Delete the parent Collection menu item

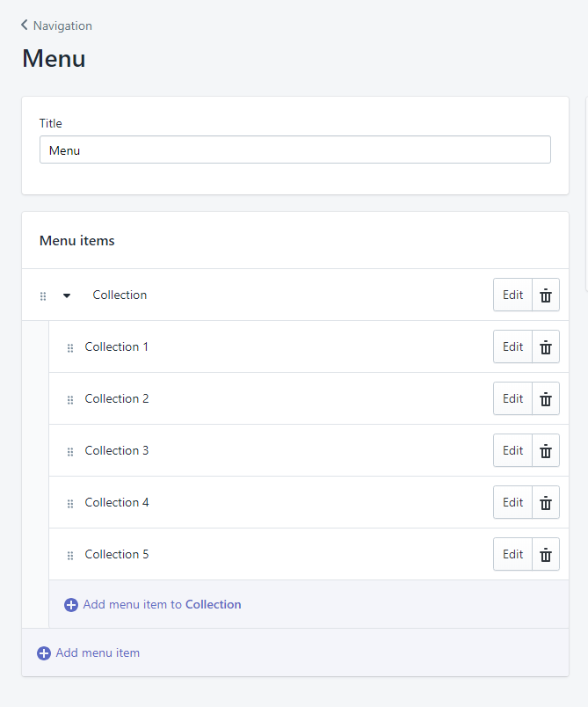pos(546,295)
